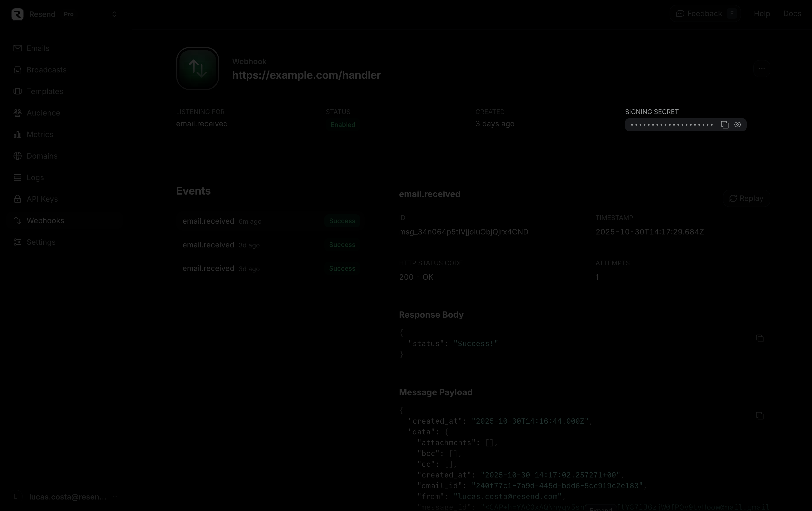Click the Audience people icon

(x=18, y=113)
